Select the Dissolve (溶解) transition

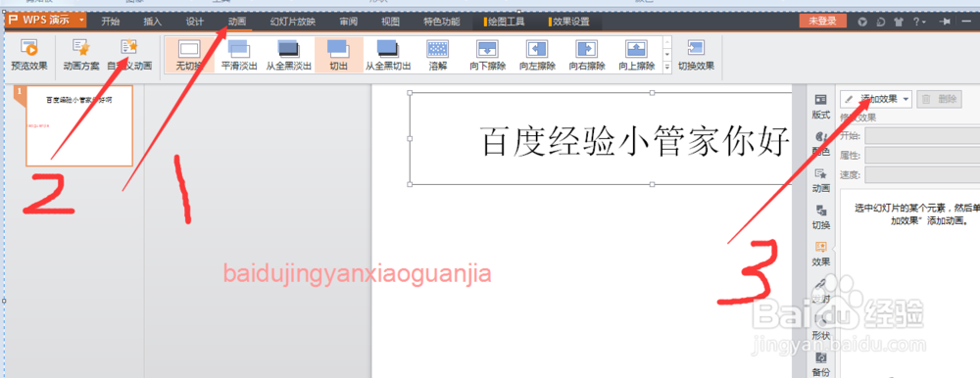pyautogui.click(x=437, y=55)
